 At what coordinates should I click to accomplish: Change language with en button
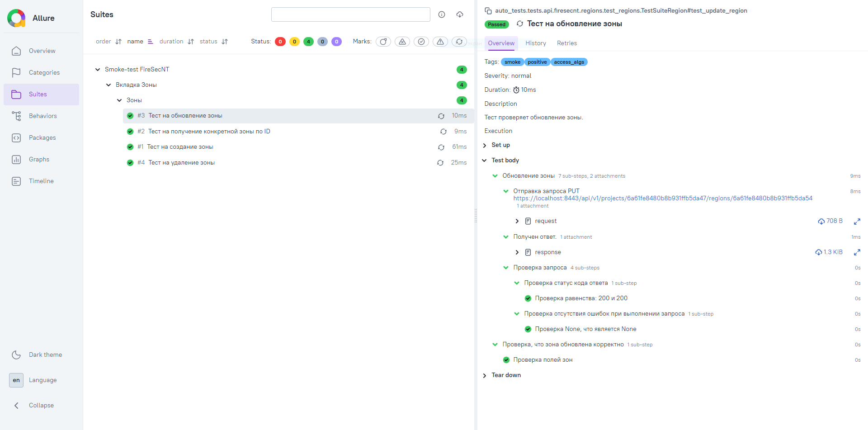tap(16, 380)
